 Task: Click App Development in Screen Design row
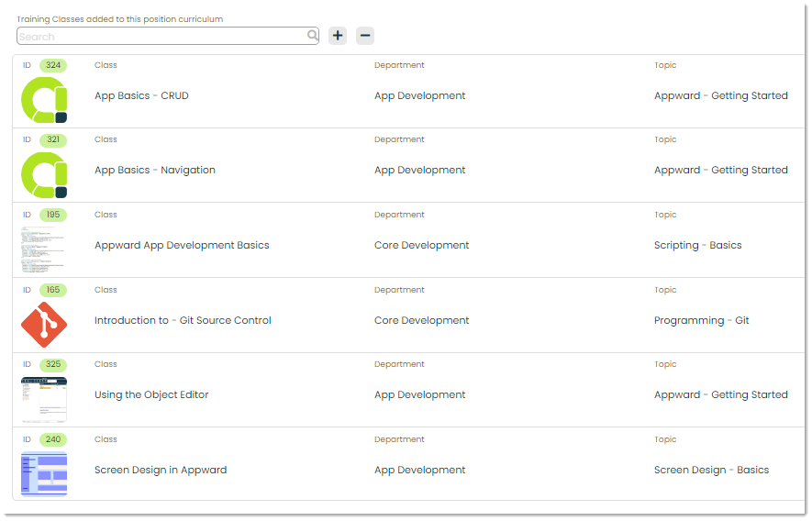tap(420, 471)
